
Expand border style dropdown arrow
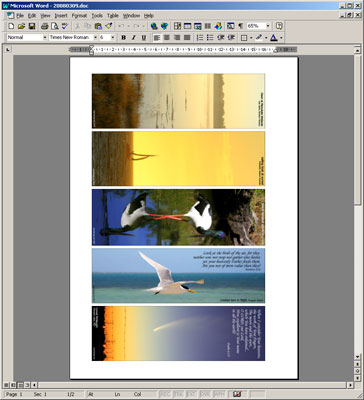click(x=251, y=38)
